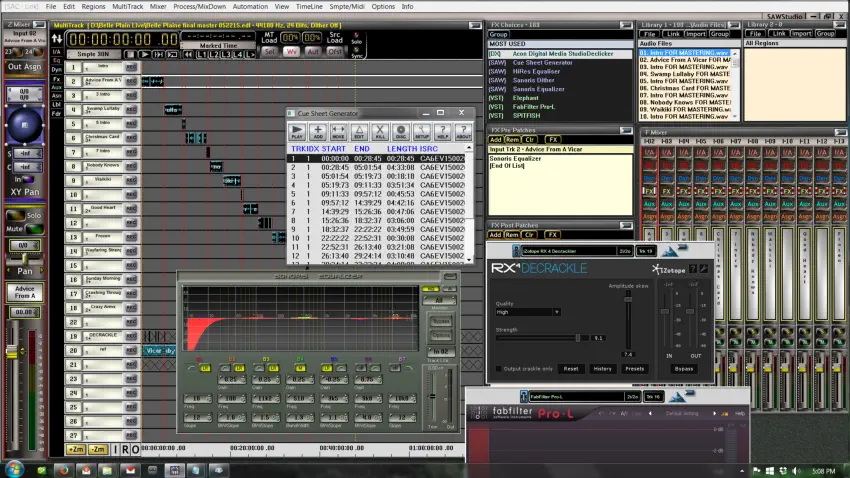Open the Quality dropdown in RX Decrackle
Screen dimensions: 850x478
pos(527,312)
